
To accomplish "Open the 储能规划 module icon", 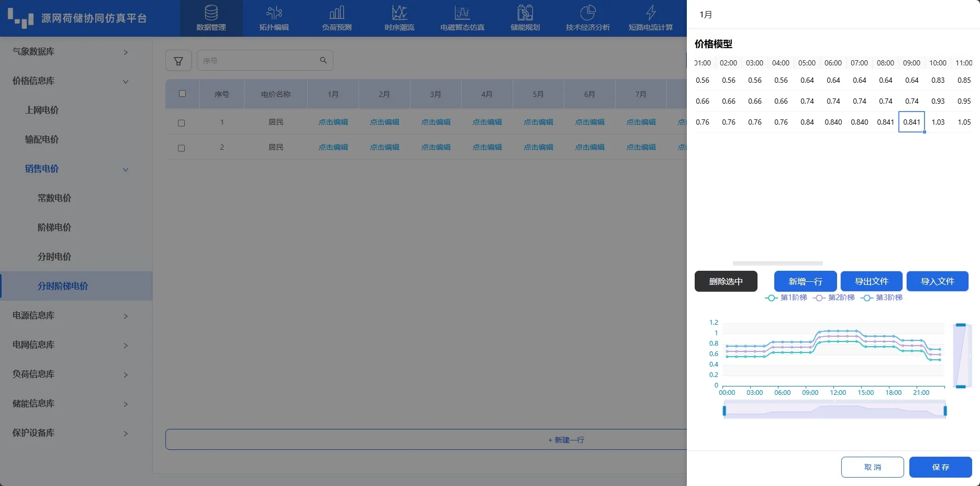I will (525, 13).
